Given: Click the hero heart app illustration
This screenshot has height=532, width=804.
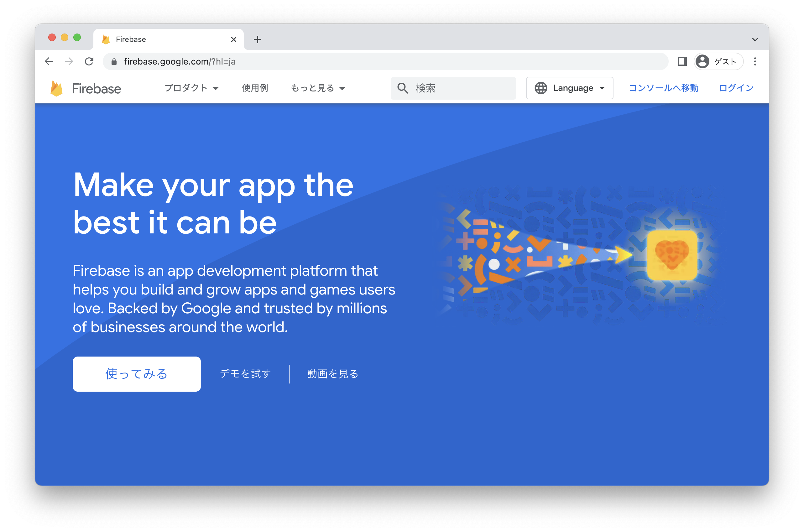Looking at the screenshot, I should coord(672,255).
